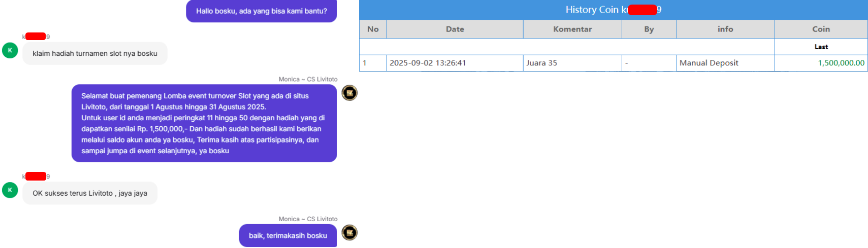This screenshot has width=868, height=248.
Task: Click the 'Juara 35' comment cell
Action: 572,63
